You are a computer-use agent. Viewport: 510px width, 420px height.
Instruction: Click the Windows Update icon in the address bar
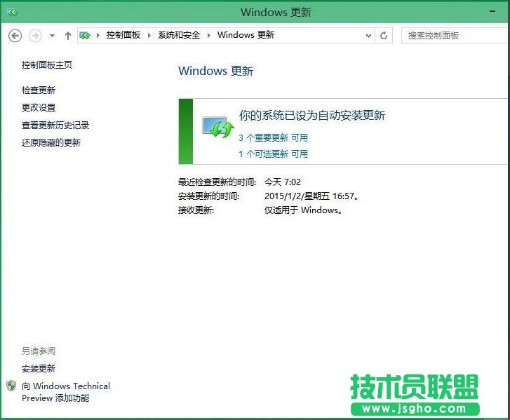click(85, 35)
